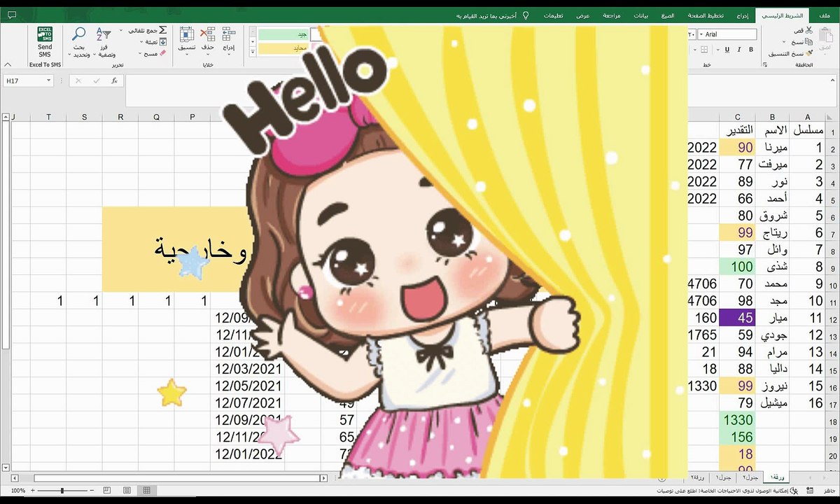Open the ملف (File) tab
The image size is (840, 504).
coord(824,15)
